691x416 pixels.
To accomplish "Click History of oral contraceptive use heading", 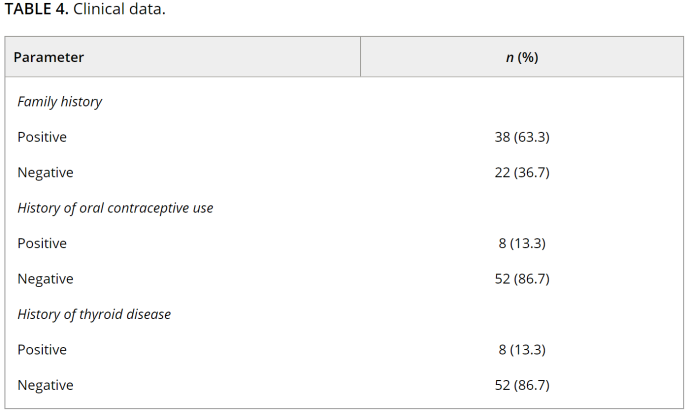I will pyautogui.click(x=115, y=208).
